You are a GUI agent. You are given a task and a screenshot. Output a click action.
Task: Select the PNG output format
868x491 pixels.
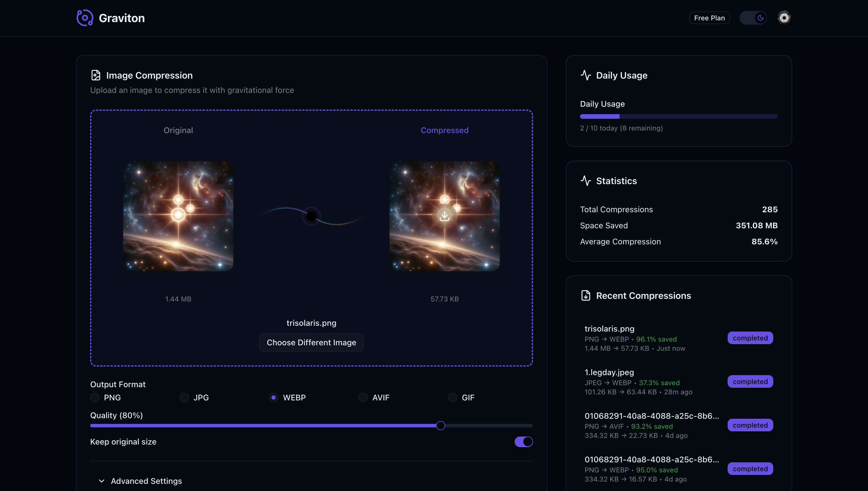tap(95, 398)
